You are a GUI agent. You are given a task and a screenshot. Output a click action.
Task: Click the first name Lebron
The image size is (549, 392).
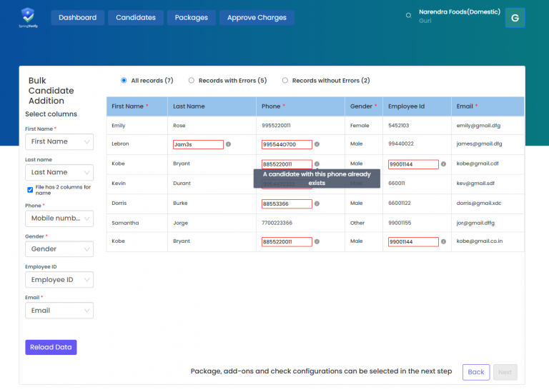pyautogui.click(x=120, y=144)
